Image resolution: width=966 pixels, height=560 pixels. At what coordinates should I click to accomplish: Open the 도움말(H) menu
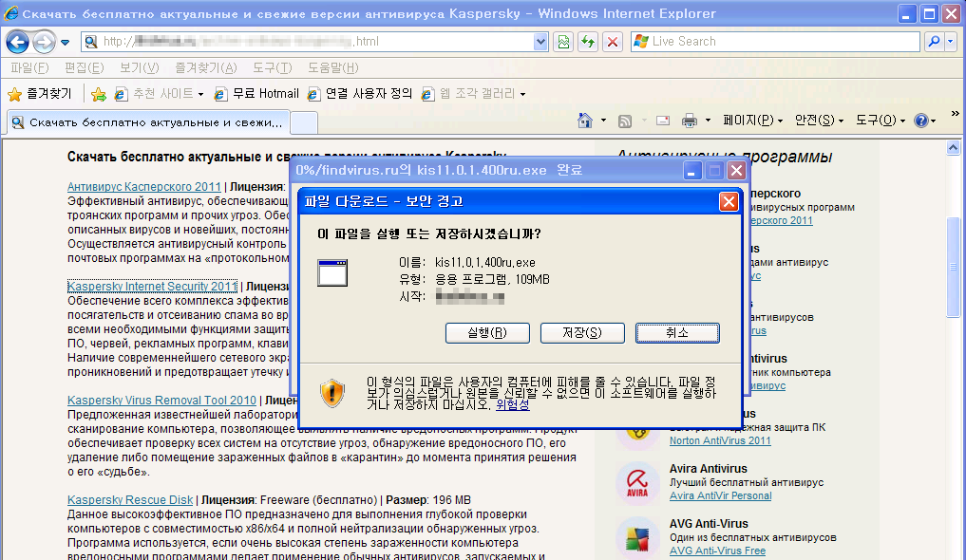(332, 67)
